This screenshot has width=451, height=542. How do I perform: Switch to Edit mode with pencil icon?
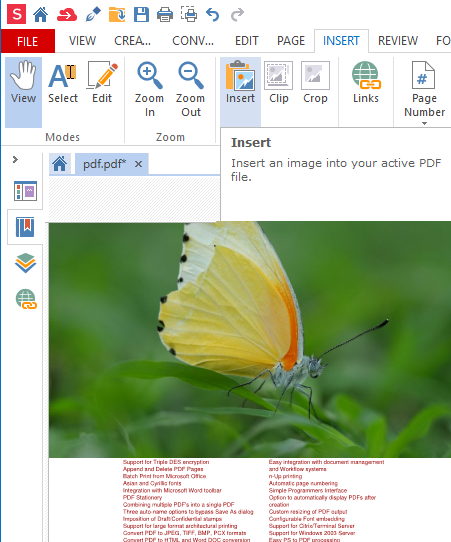click(102, 83)
